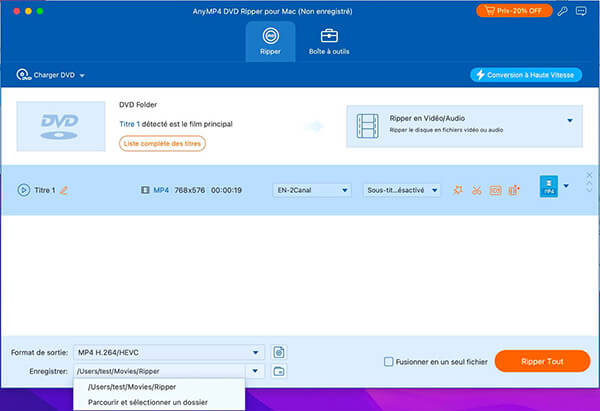The image size is (600, 411).
Task: Click the 768x576 resolution text
Action: coord(190,190)
